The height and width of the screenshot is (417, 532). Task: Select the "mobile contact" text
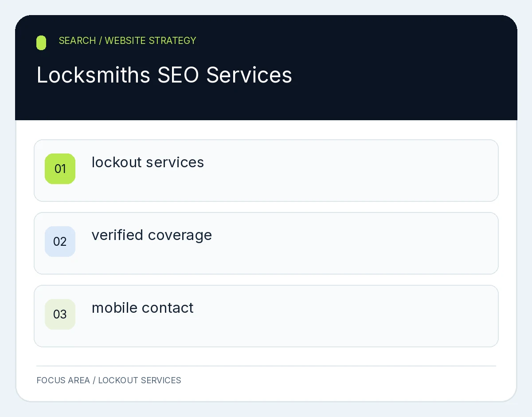142,308
